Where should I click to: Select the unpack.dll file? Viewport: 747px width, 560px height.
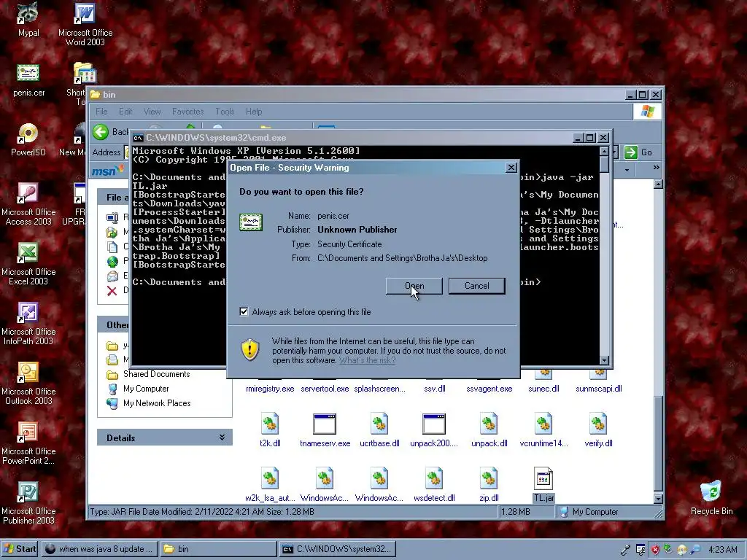click(489, 429)
